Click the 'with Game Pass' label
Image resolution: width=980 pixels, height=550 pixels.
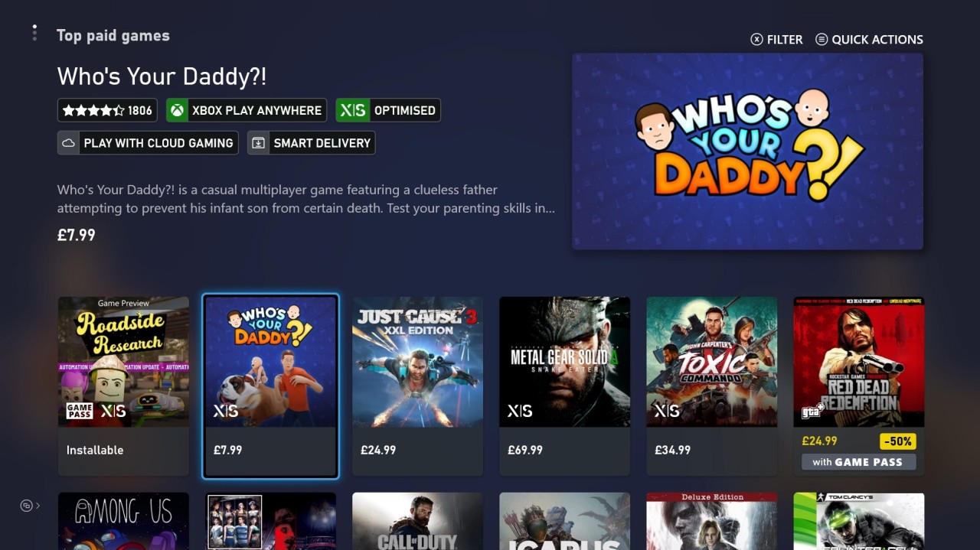858,462
